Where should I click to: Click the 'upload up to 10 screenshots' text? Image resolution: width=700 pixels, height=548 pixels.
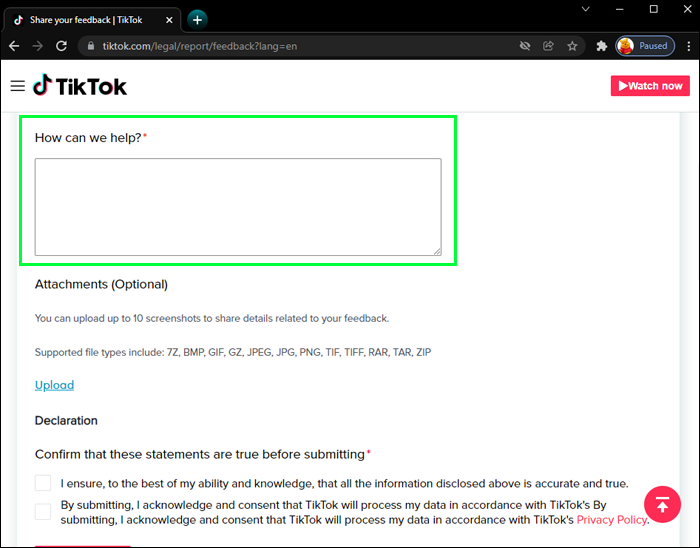tap(212, 319)
